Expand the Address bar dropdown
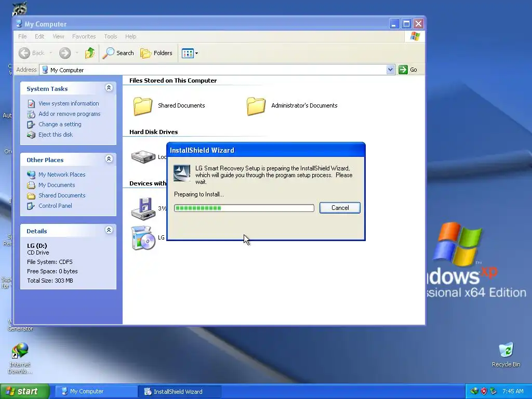The height and width of the screenshot is (399, 532). (x=390, y=70)
